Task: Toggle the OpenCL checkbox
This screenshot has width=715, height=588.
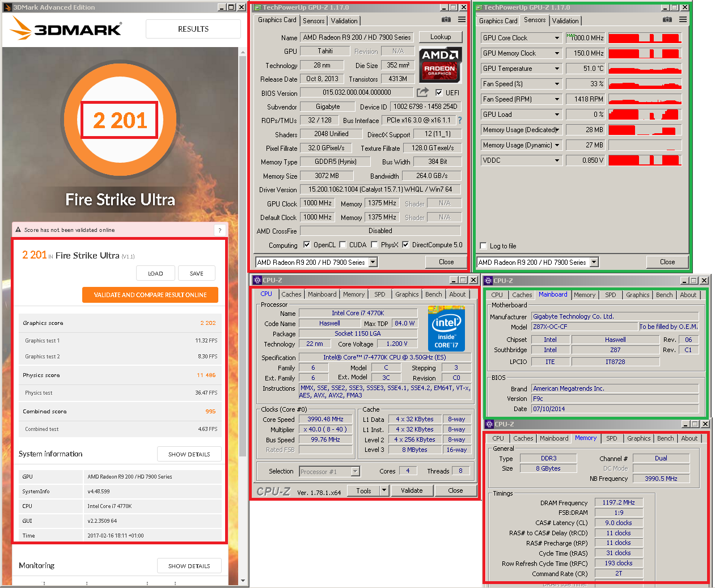Action: click(x=307, y=245)
